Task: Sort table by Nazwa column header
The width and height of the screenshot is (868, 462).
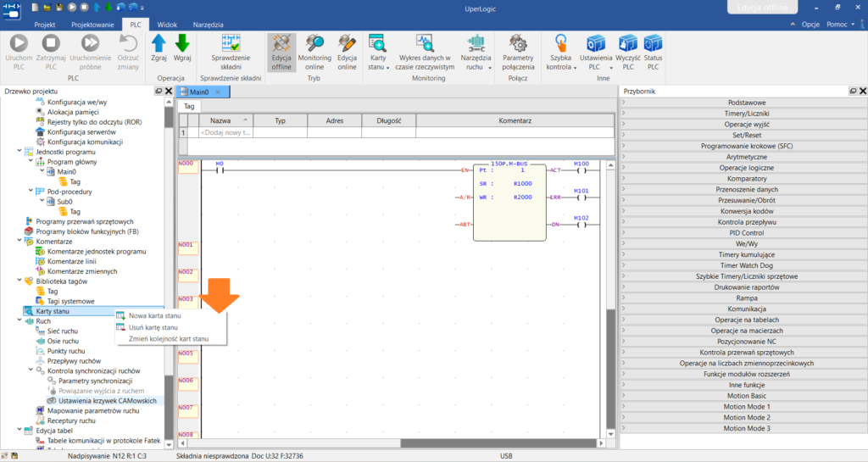Action: (225, 120)
